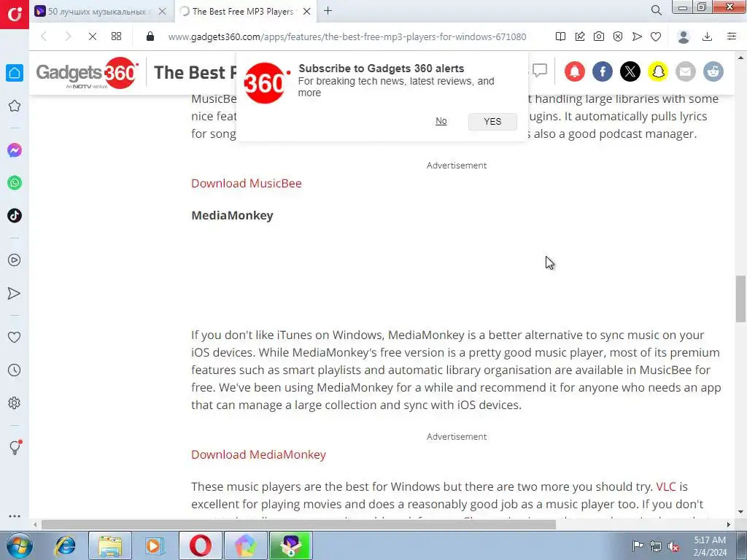The image size is (747, 560).
Task: Switch to the '50 лучших музыкальных' tab
Action: (97, 12)
